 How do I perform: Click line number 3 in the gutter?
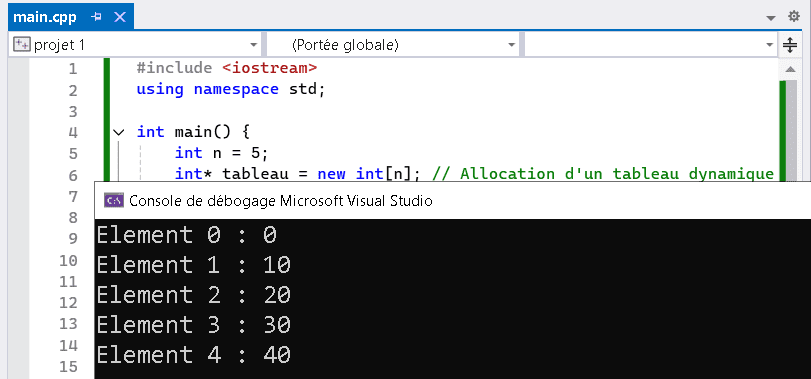72,111
